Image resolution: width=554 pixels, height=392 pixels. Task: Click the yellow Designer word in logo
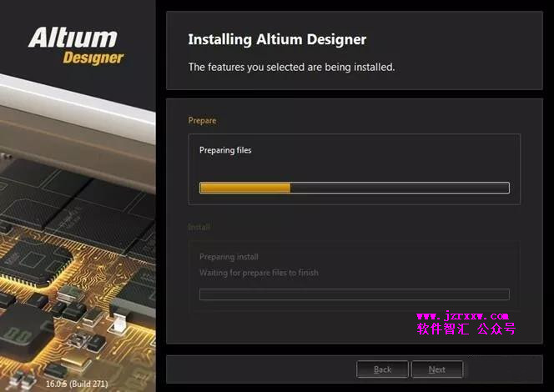(93, 58)
